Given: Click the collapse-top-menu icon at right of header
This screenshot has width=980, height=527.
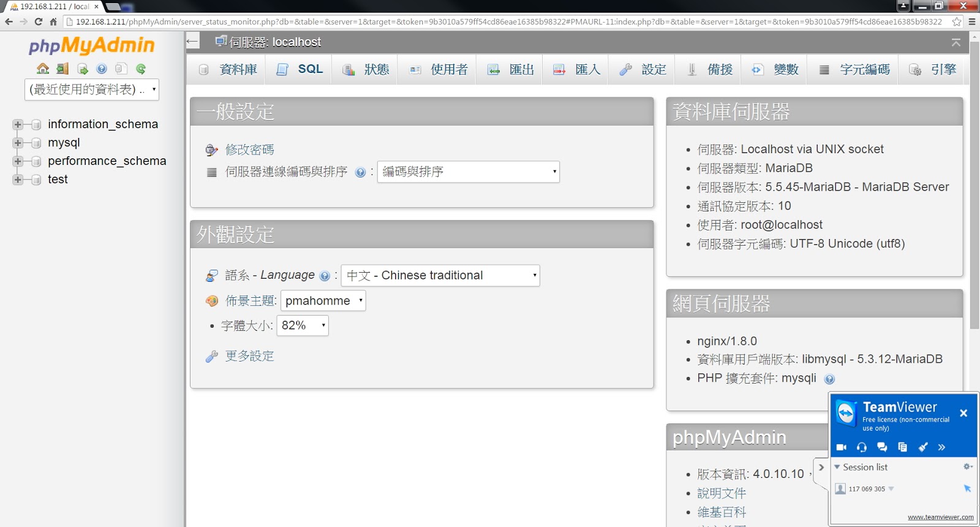Looking at the screenshot, I should [956, 42].
